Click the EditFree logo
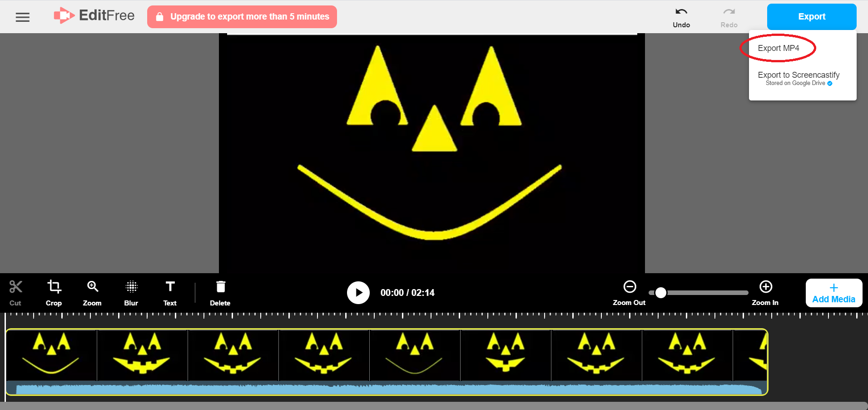868x410 pixels. tap(94, 15)
